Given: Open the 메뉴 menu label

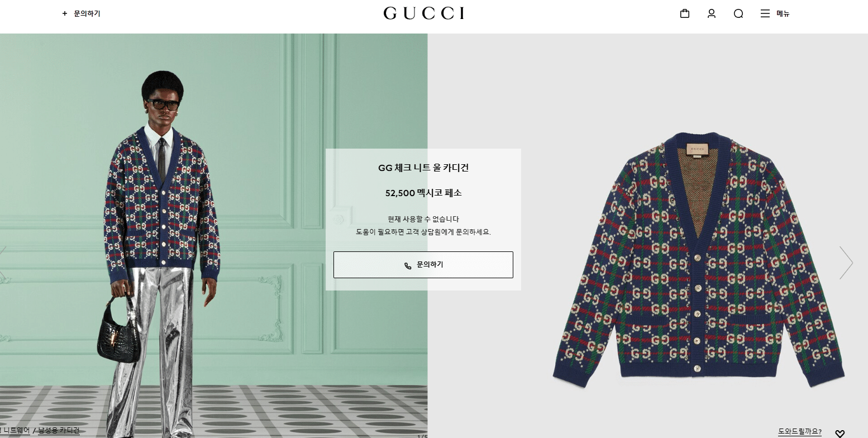Looking at the screenshot, I should [x=783, y=13].
